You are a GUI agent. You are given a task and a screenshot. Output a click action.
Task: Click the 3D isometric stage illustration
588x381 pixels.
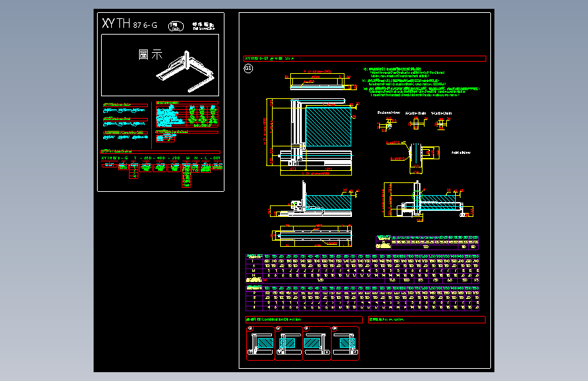coord(185,71)
